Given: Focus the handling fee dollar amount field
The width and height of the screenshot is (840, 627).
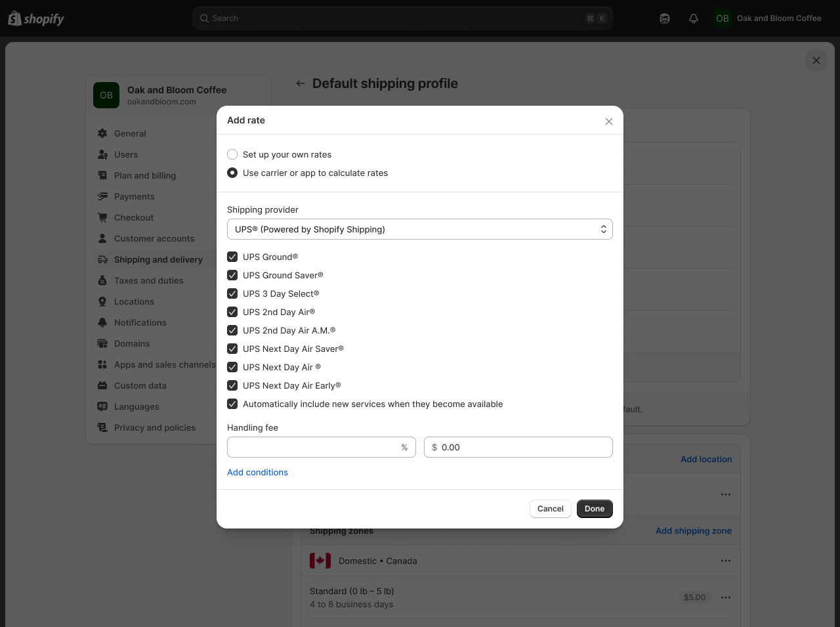Looking at the screenshot, I should pyautogui.click(x=518, y=447).
